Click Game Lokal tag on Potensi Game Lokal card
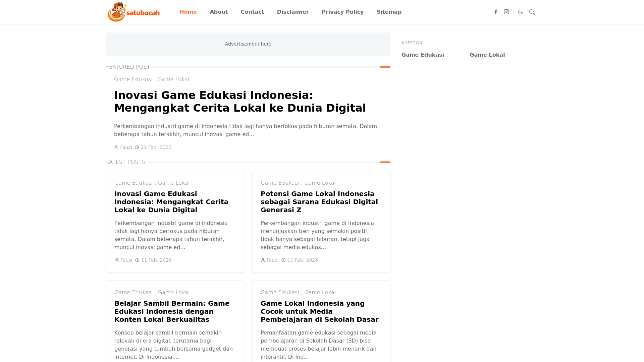The width and height of the screenshot is (644, 362). coord(320,183)
